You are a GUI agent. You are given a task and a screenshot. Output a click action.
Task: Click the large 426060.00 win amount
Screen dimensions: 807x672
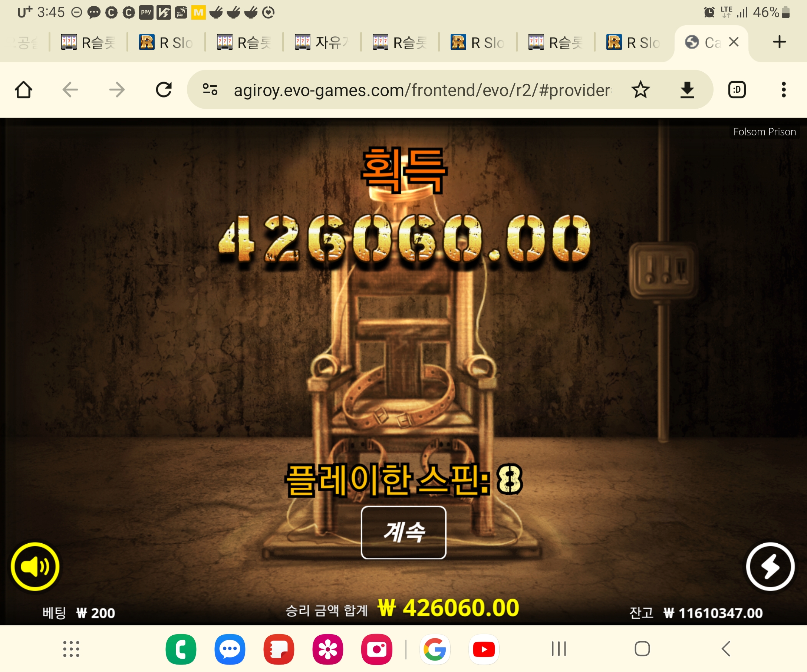point(404,239)
